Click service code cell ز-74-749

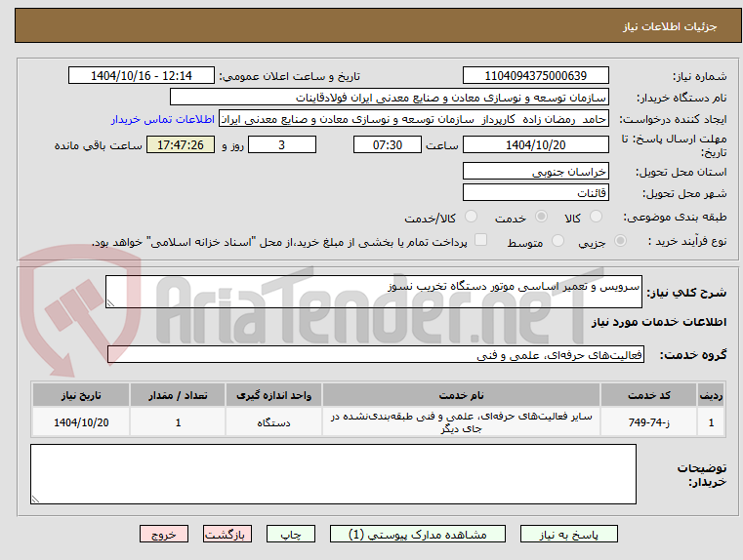pyautogui.click(x=648, y=422)
